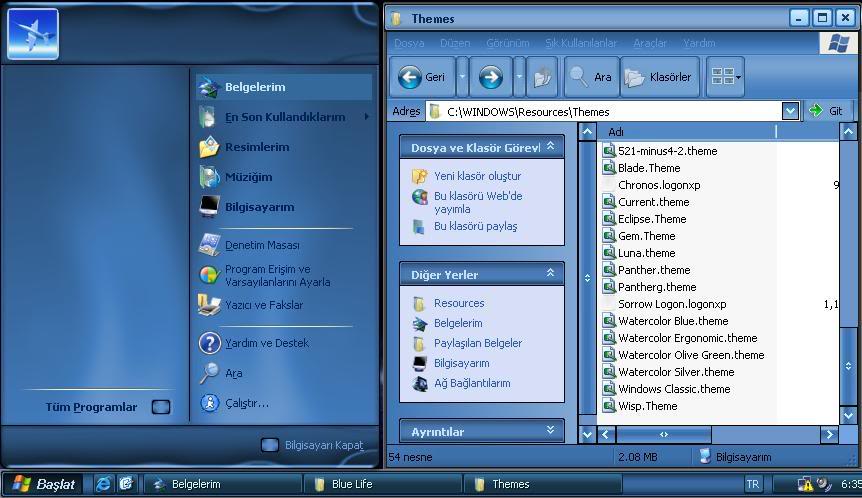Image resolution: width=862 pixels, height=498 pixels.
Task: Select Sorrow Logon.logonxp file
Action: pos(665,305)
